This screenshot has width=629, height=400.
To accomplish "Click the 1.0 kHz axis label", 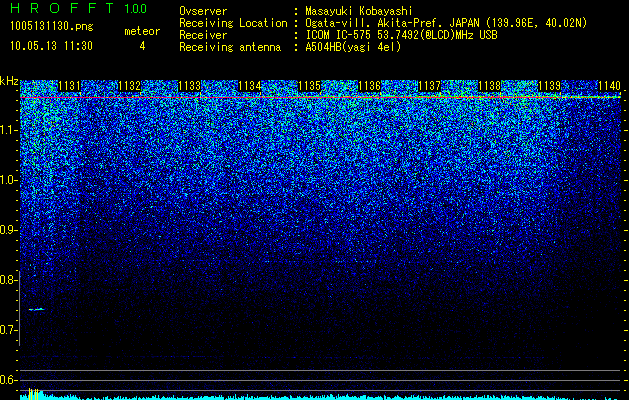I will [8, 180].
